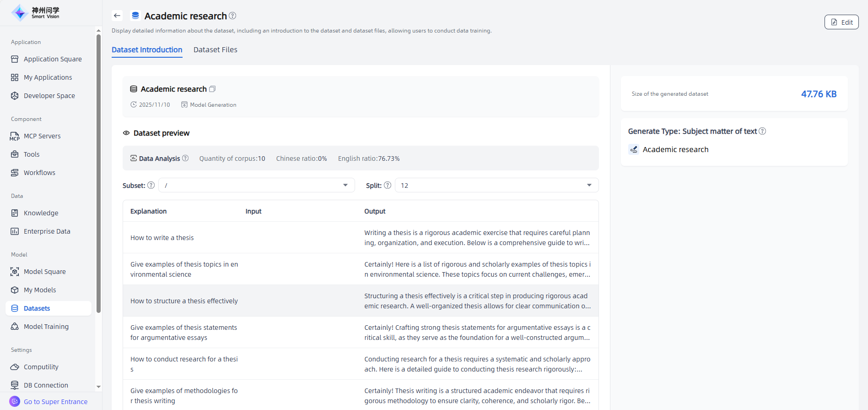The height and width of the screenshot is (410, 868).
Task: Click the Generate Type help icon
Action: coord(762,131)
